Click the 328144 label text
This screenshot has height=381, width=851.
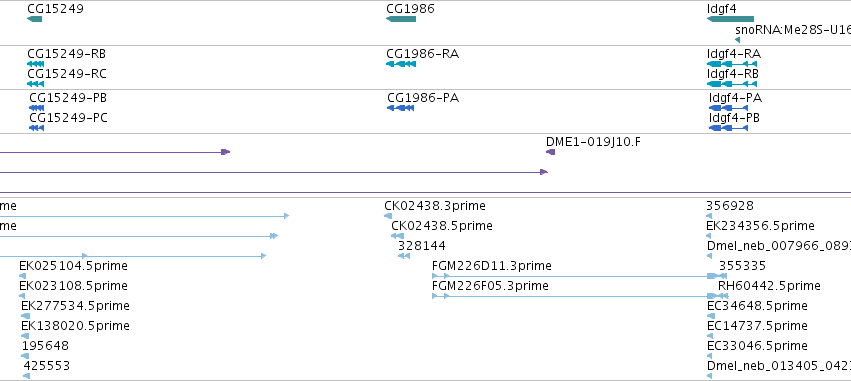click(x=422, y=246)
